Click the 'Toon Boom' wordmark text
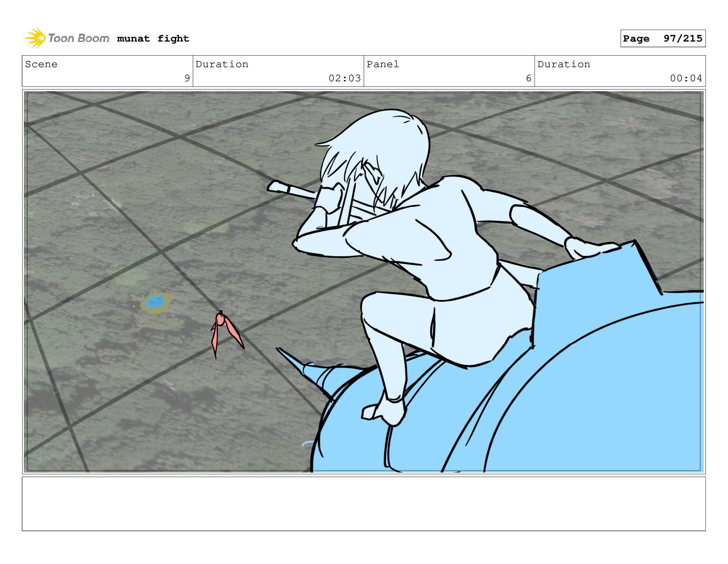This screenshot has height=564, width=728. pyautogui.click(x=79, y=38)
